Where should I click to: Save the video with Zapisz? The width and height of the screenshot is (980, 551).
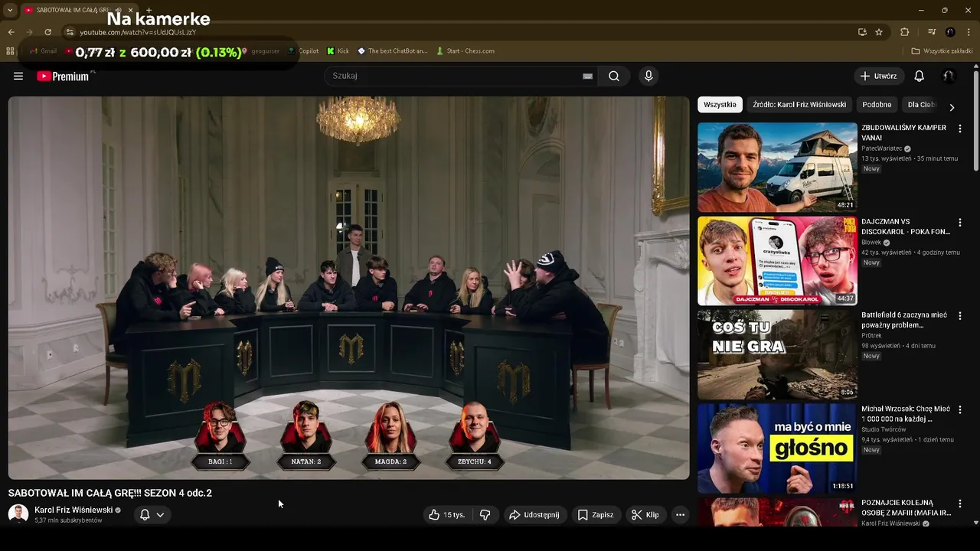point(596,515)
